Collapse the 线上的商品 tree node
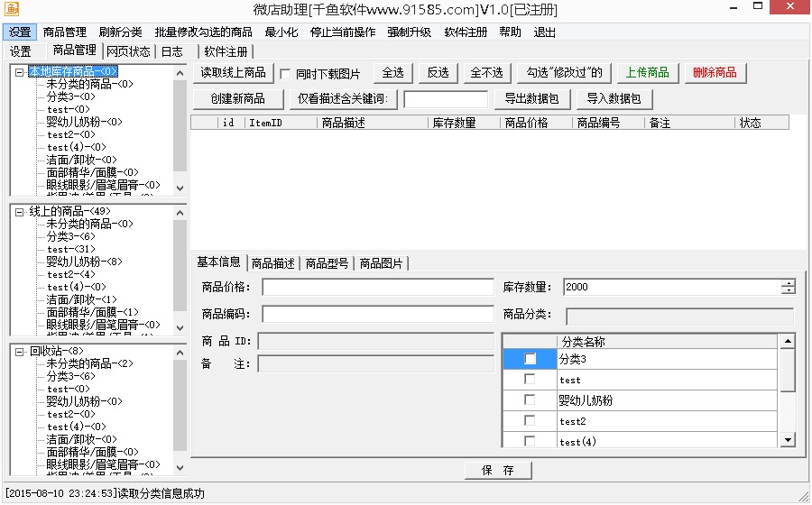This screenshot has width=812, height=505. coord(19,212)
